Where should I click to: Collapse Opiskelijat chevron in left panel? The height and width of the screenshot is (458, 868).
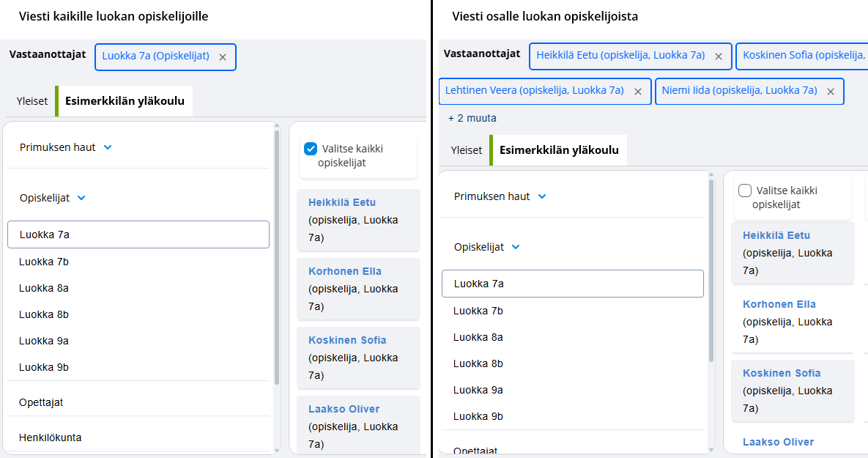point(81,198)
